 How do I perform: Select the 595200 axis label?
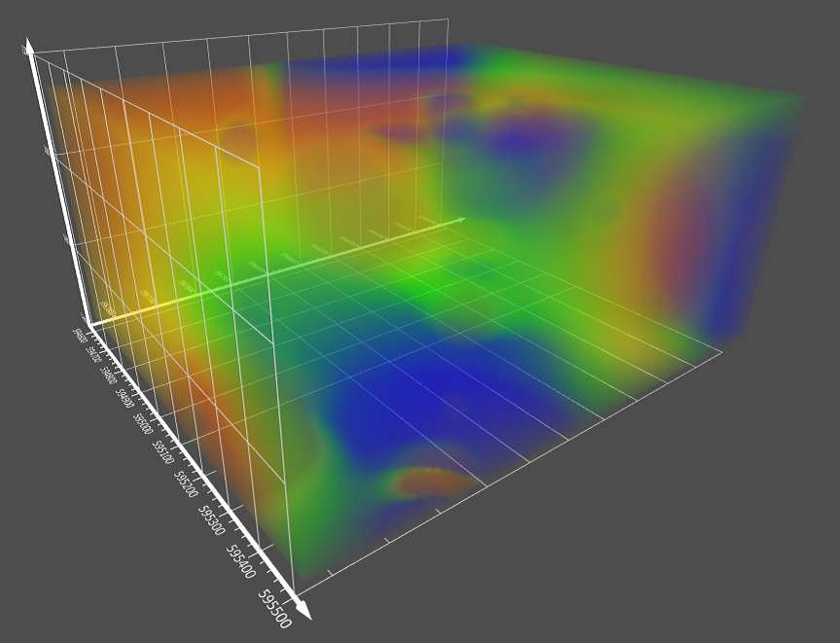coord(187,482)
